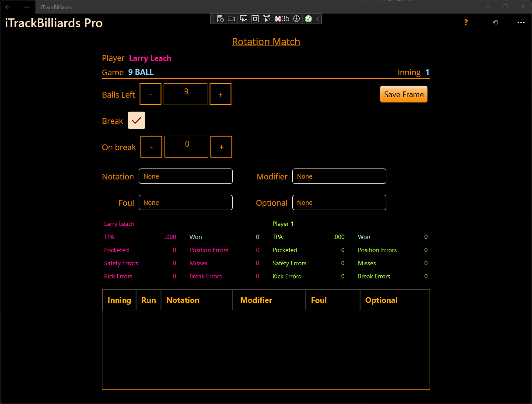Open the Notation dropdown
The image size is (532, 404).
[x=185, y=176]
